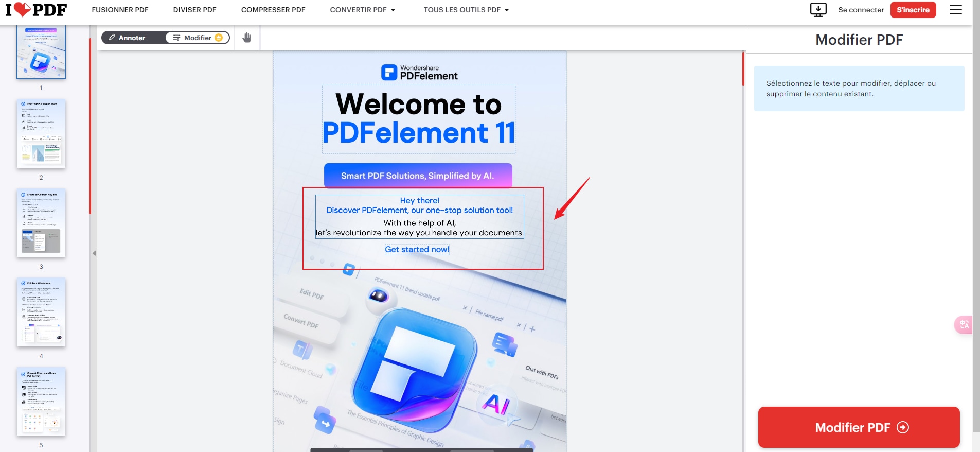Switch to Modifier mode
This screenshot has height=452, width=980.
198,38
